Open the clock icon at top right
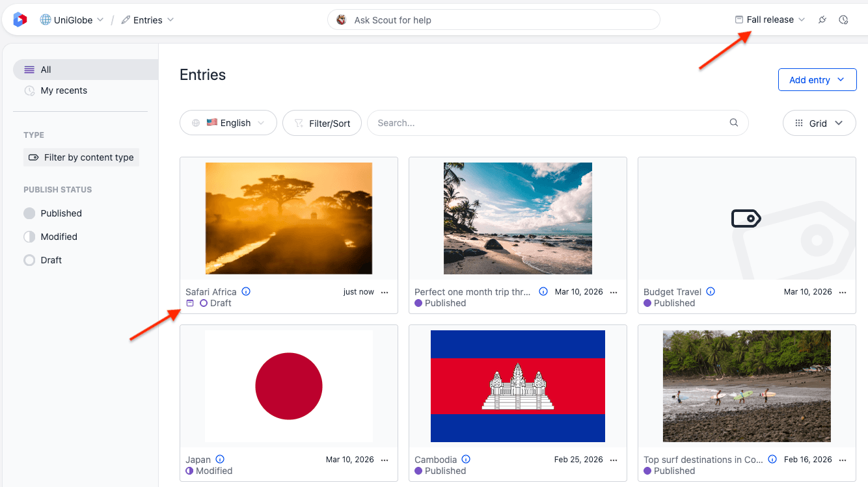 844,20
